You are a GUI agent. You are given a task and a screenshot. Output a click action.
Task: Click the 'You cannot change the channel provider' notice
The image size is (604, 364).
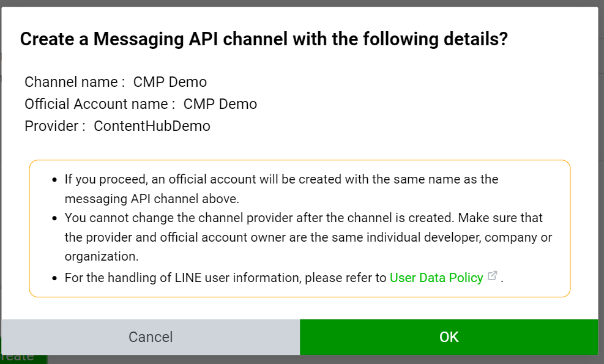tap(308, 237)
